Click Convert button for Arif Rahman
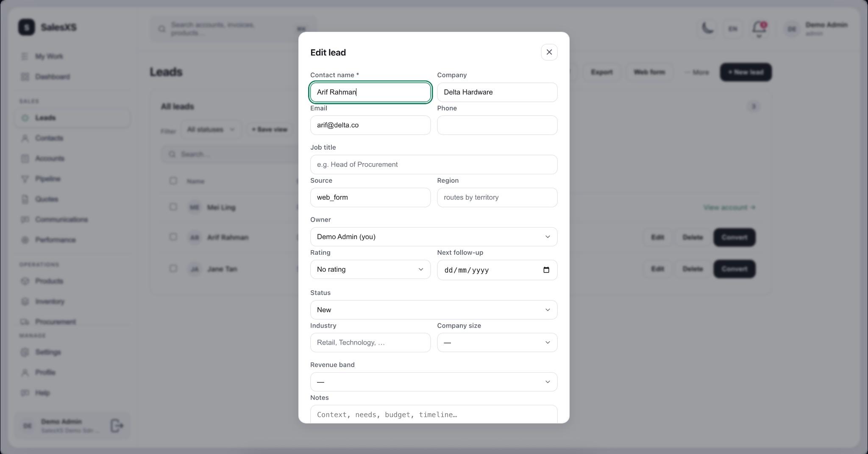The height and width of the screenshot is (454, 868). coord(734,237)
